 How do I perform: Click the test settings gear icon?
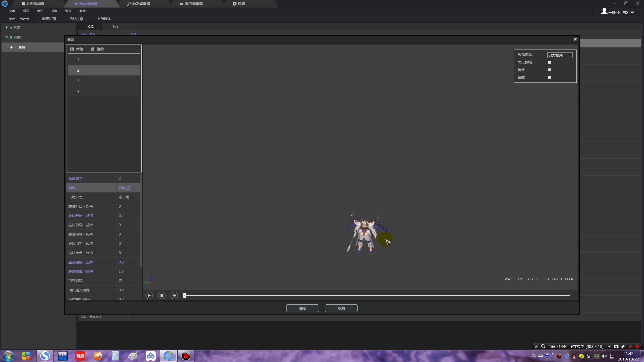[82, 19]
